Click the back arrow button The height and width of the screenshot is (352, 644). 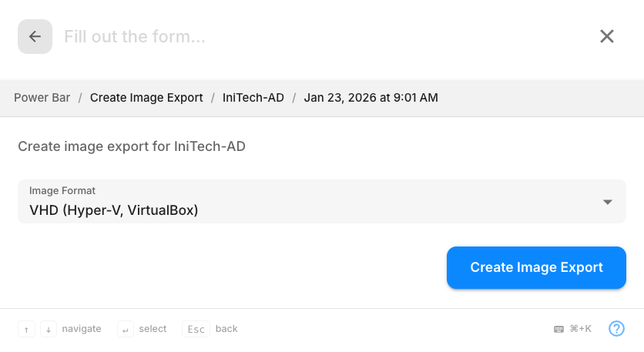click(35, 37)
